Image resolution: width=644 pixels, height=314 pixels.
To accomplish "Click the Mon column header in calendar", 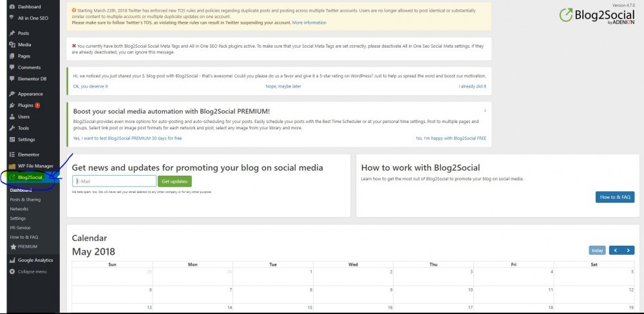I will click(x=193, y=264).
